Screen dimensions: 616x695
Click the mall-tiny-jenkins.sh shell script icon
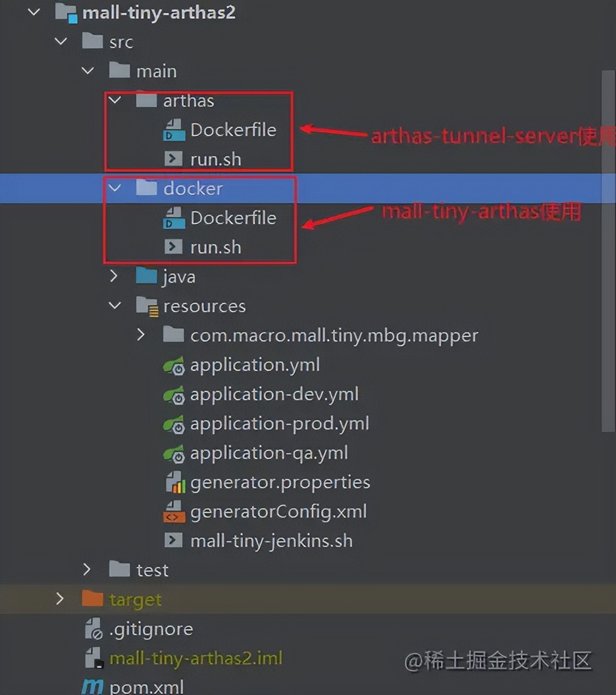click(x=173, y=541)
